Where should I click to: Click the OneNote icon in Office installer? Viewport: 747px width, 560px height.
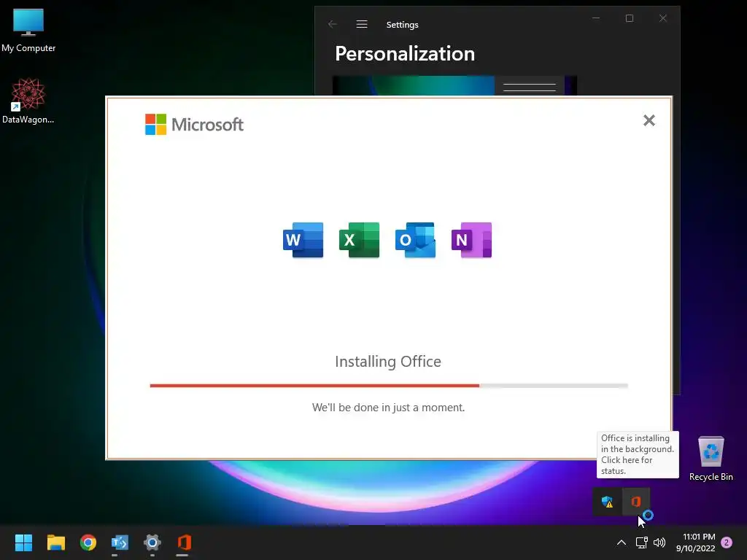pos(472,240)
